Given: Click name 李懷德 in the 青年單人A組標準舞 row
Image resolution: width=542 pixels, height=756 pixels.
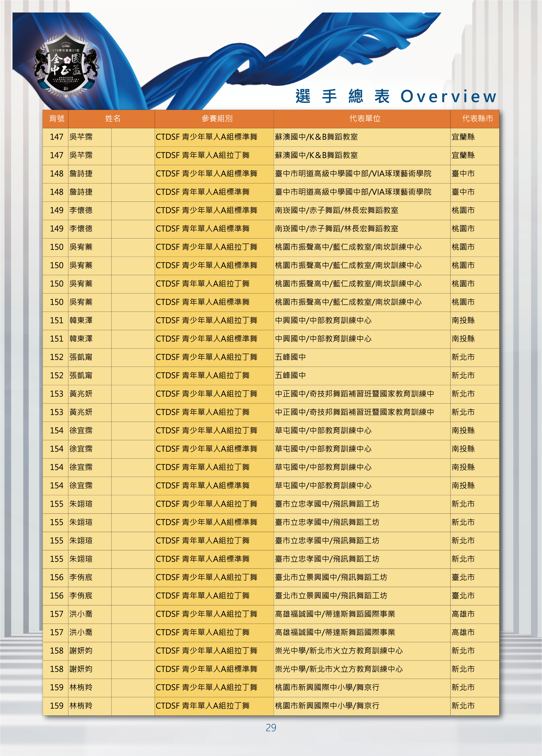Looking at the screenshot, I should click(x=81, y=229).
